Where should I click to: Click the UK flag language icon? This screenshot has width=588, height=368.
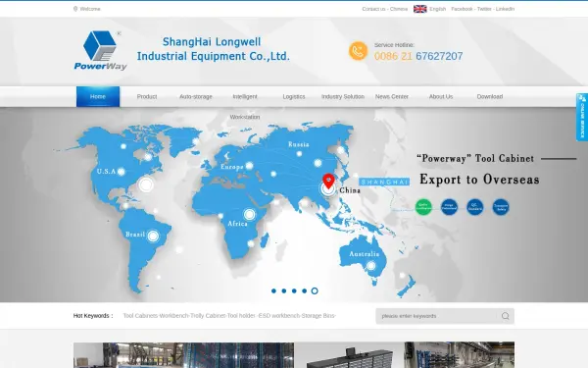[x=420, y=9]
